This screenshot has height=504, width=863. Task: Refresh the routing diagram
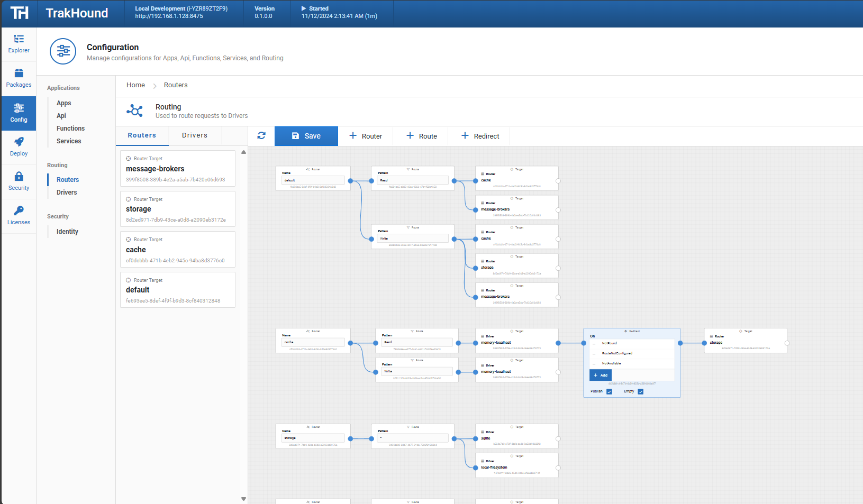[x=261, y=136]
